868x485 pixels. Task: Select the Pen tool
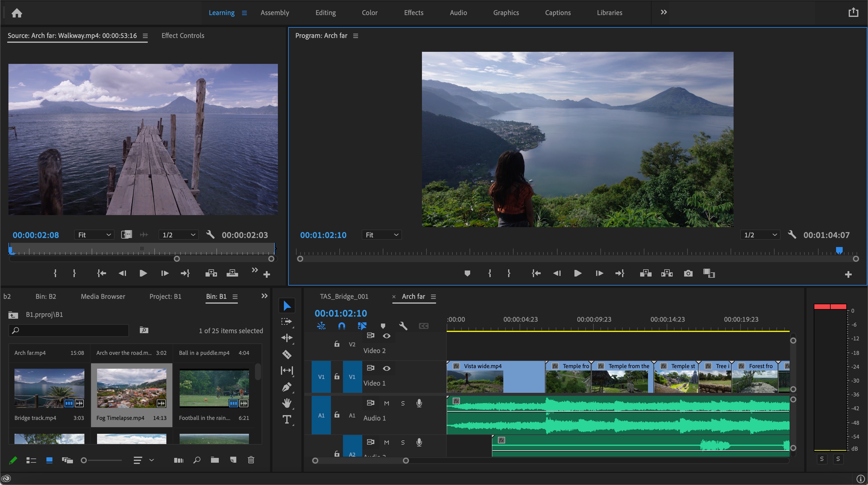[x=287, y=387]
